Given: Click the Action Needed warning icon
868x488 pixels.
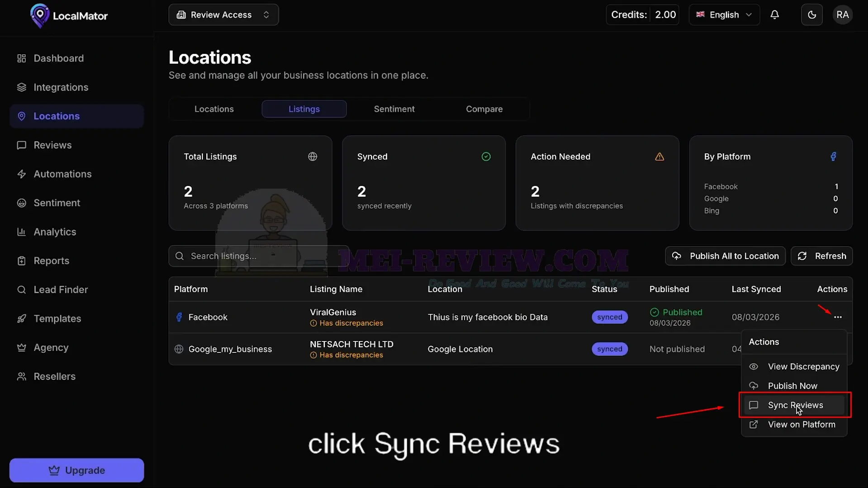Looking at the screenshot, I should pos(659,156).
